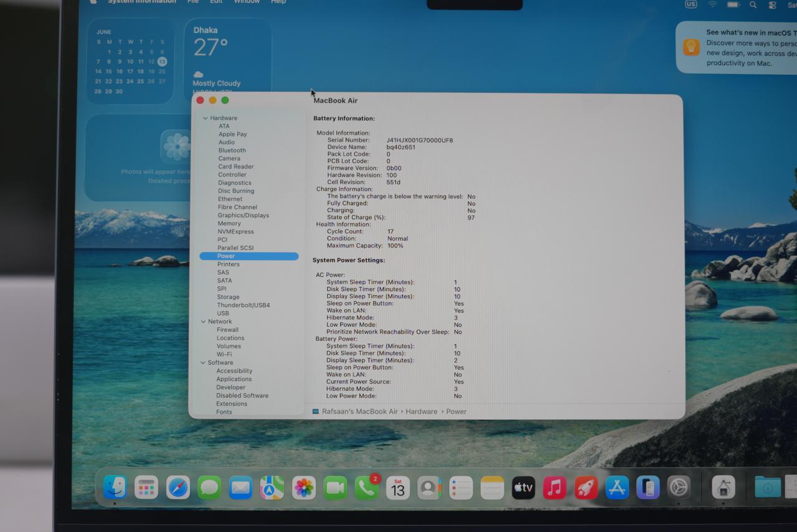The width and height of the screenshot is (797, 532).
Task: Click the June calendar widget
Action: point(131,61)
